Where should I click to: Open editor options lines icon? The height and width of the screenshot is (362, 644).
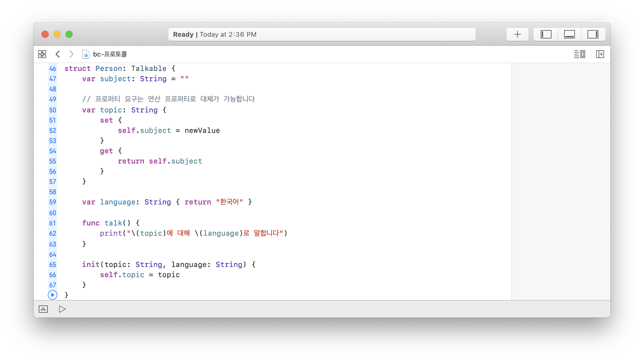pyautogui.click(x=579, y=54)
